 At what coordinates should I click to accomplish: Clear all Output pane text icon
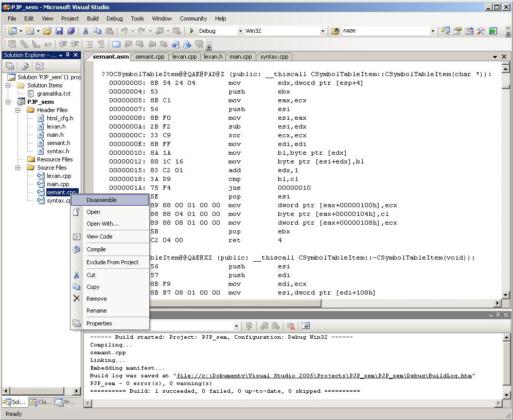[x=291, y=326]
